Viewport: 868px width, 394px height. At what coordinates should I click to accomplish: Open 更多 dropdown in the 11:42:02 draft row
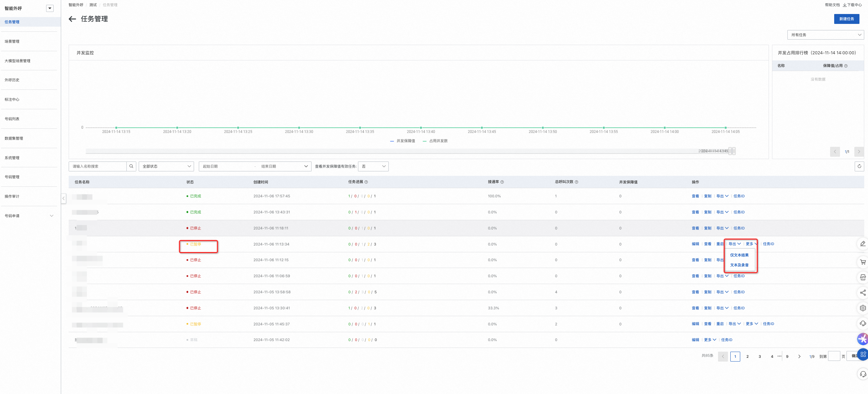pyautogui.click(x=710, y=340)
